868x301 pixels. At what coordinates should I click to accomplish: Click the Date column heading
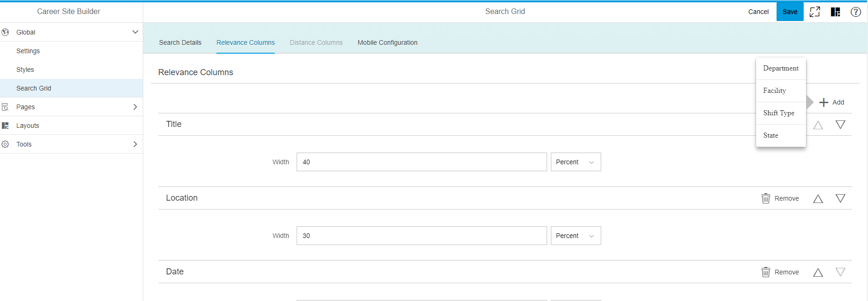point(175,272)
